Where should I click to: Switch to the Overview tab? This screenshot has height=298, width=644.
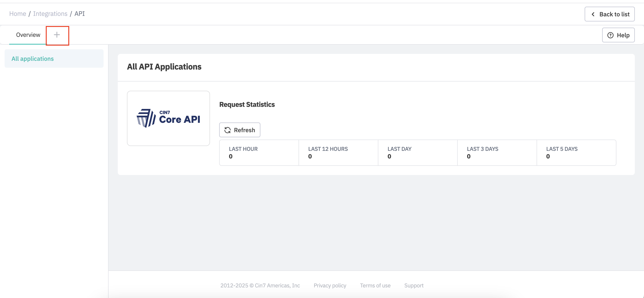(28, 35)
